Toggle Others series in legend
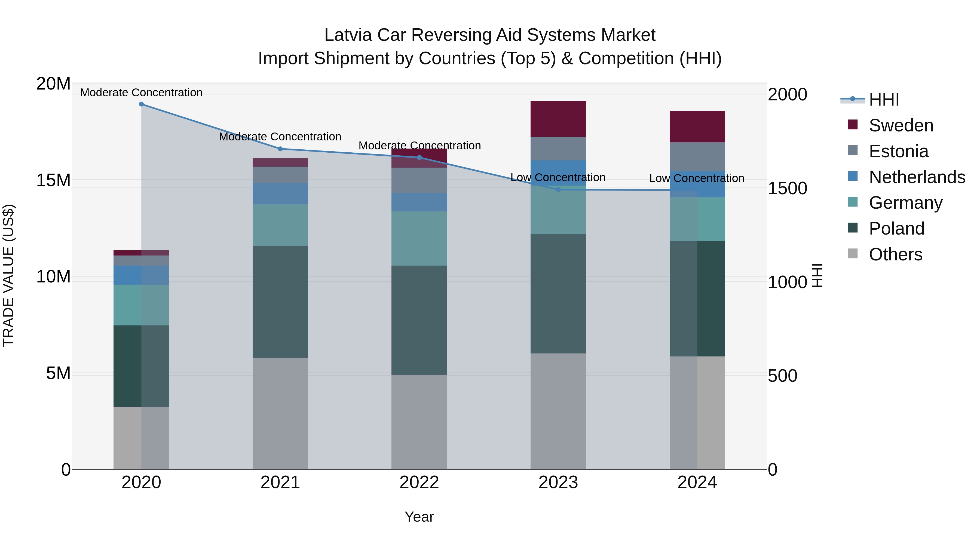 (885, 254)
